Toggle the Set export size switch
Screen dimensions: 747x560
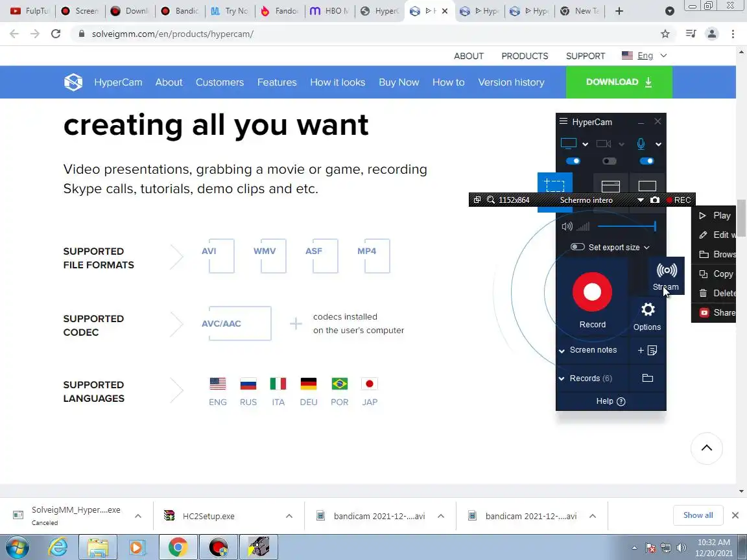tap(577, 247)
